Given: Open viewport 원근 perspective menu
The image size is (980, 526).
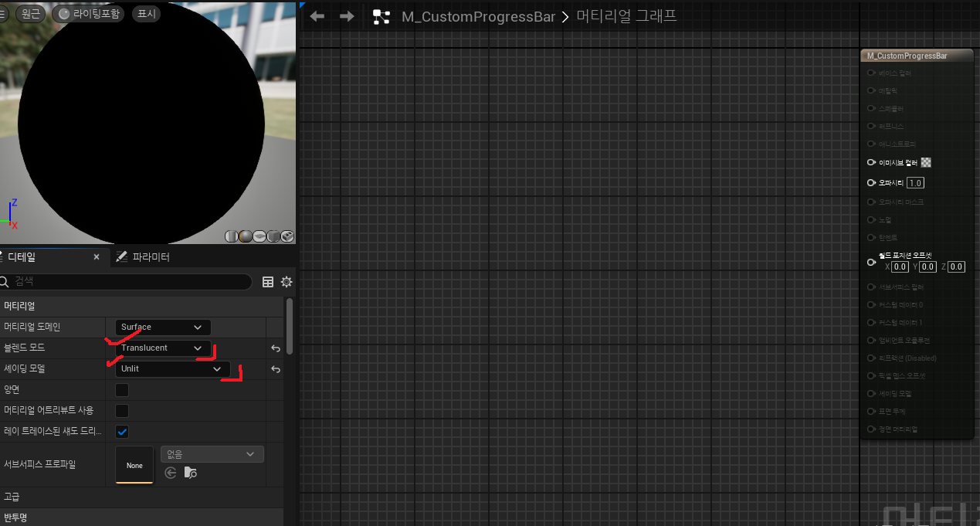Looking at the screenshot, I should tap(32, 13).
